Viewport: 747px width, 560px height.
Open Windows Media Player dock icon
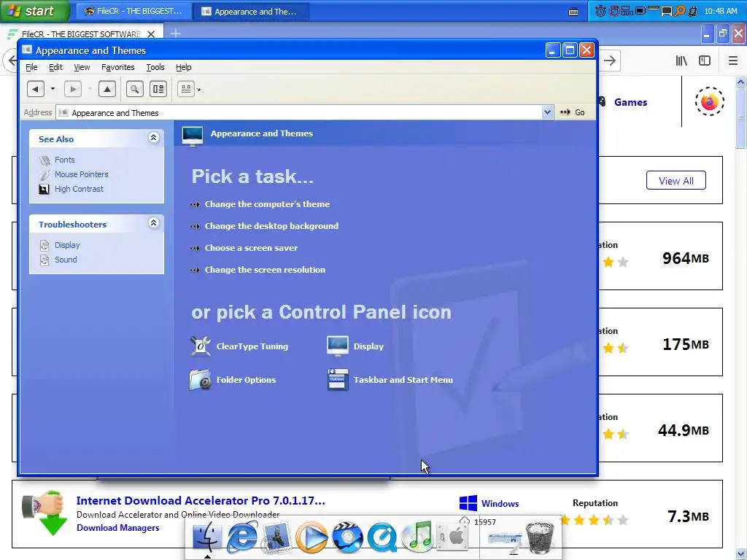click(x=311, y=537)
